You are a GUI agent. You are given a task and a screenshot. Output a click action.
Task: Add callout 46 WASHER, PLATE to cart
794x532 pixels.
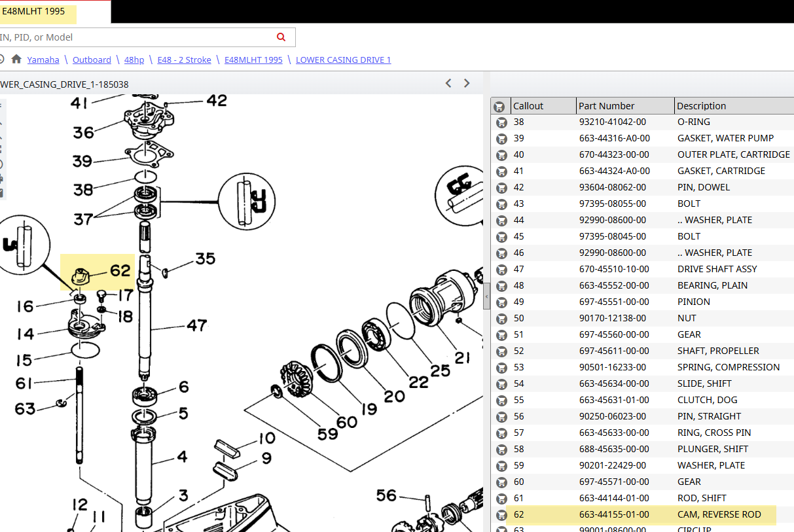tap(501, 253)
